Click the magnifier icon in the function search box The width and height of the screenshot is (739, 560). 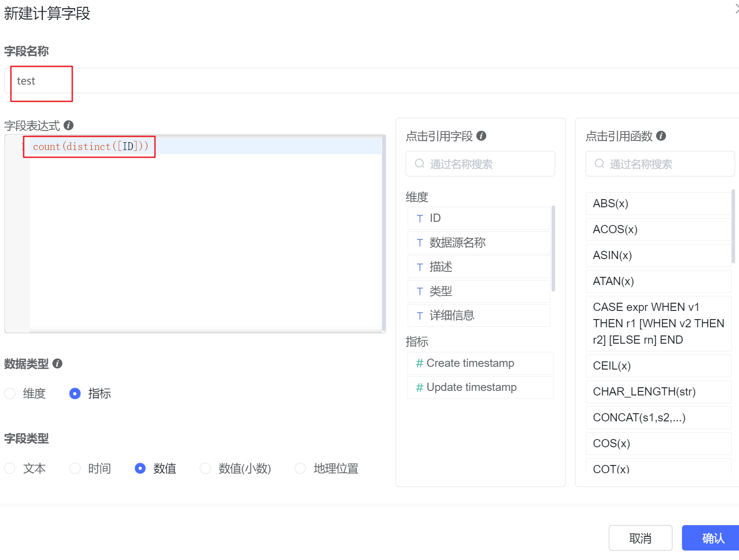pyautogui.click(x=599, y=164)
